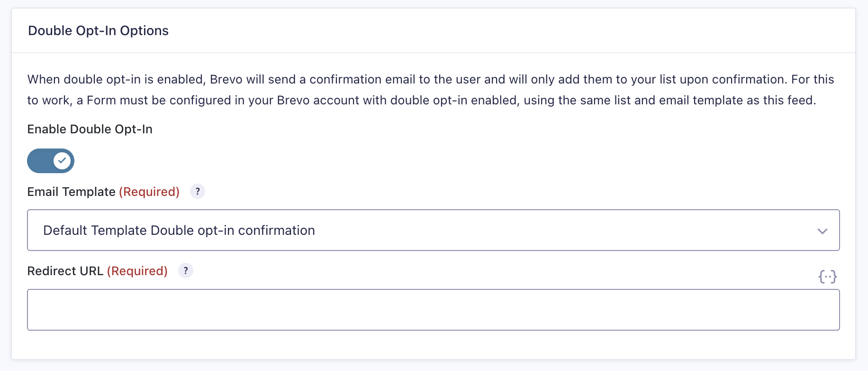Open the Redirect URL help tooltip icon

click(x=186, y=271)
